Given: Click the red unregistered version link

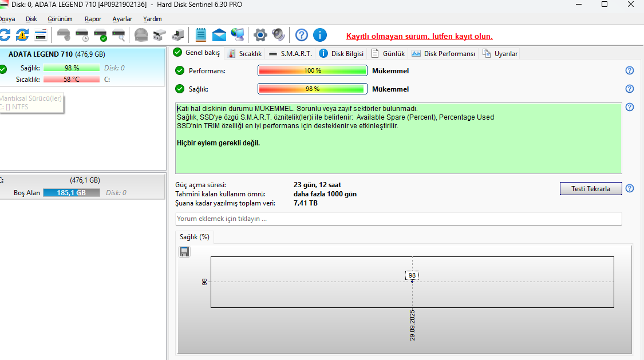Looking at the screenshot, I should 420,36.
